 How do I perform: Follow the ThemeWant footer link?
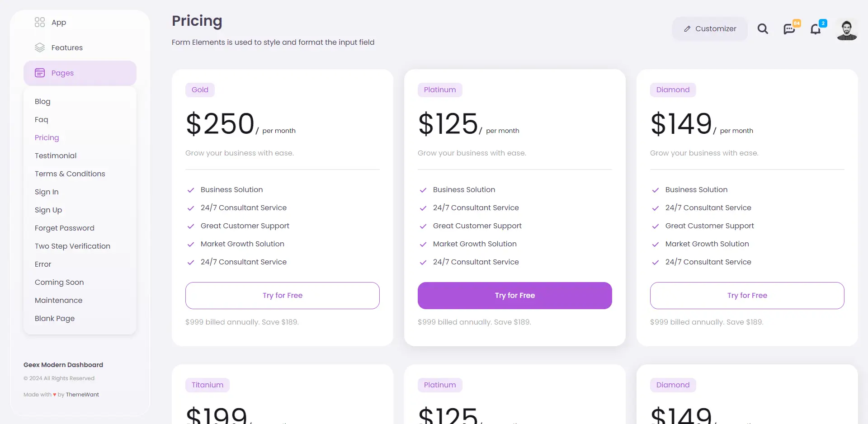point(82,395)
